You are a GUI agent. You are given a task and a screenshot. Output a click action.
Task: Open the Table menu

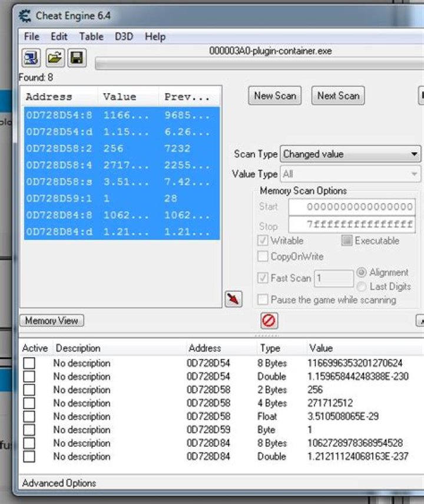(91, 37)
